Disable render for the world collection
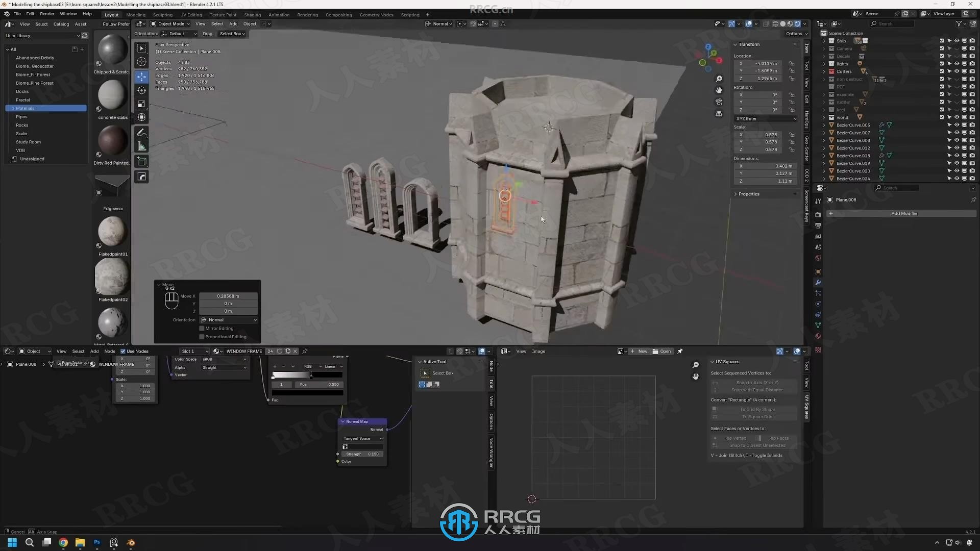The image size is (980, 551). pyautogui.click(x=972, y=117)
